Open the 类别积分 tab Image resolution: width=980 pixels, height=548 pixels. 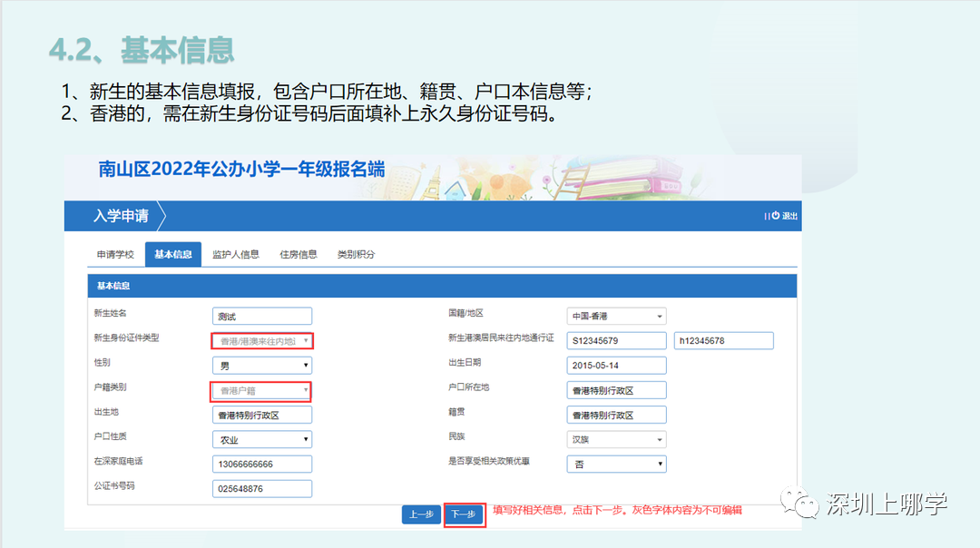pos(357,254)
